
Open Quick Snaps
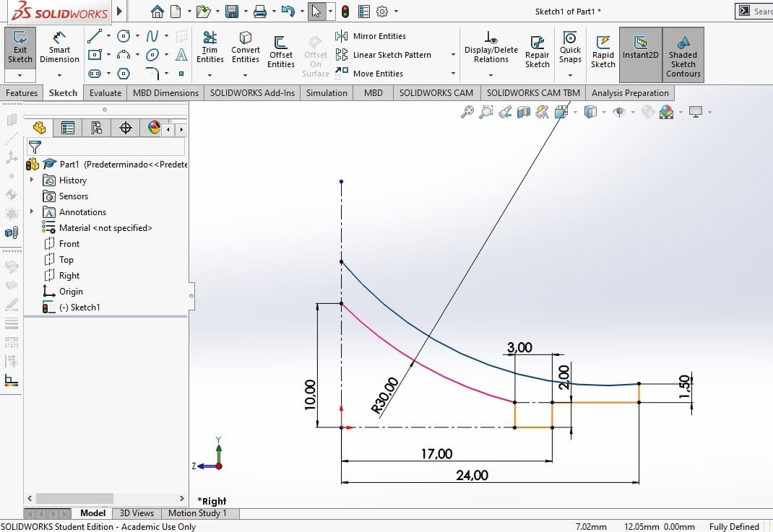(x=570, y=48)
